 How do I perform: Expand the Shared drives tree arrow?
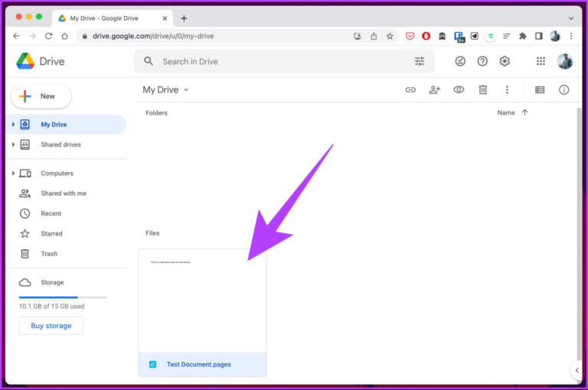coord(13,145)
